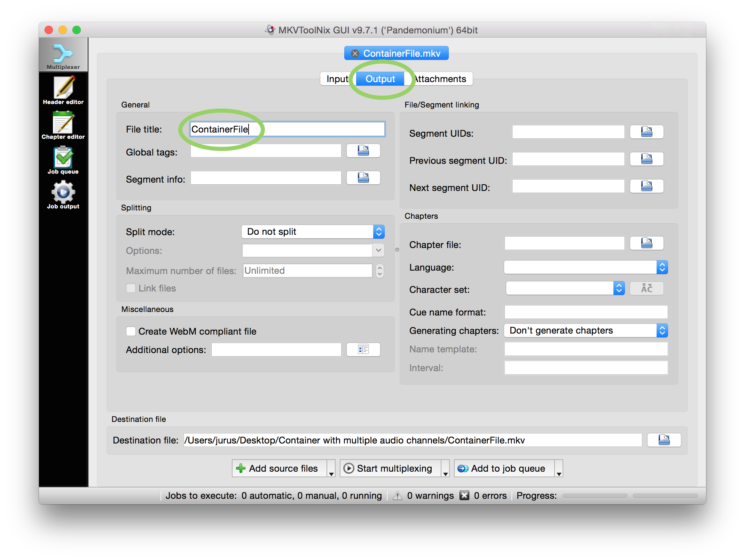Click Add source files button

tap(280, 468)
